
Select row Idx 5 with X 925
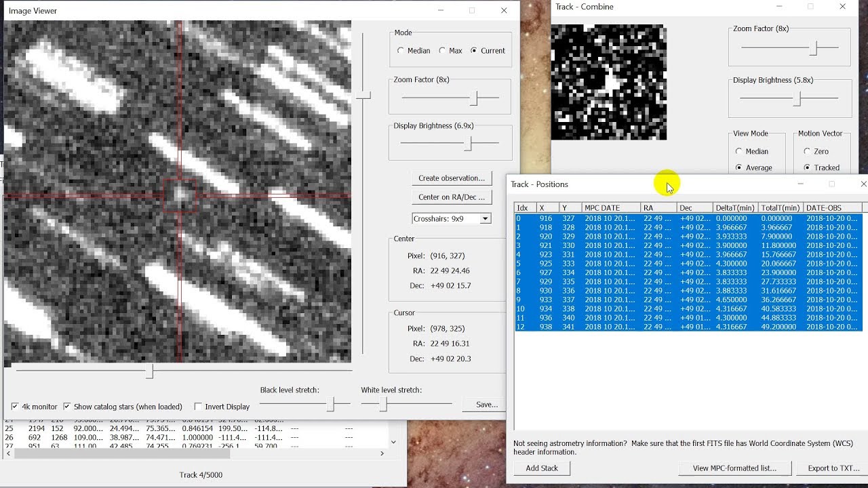(x=688, y=264)
